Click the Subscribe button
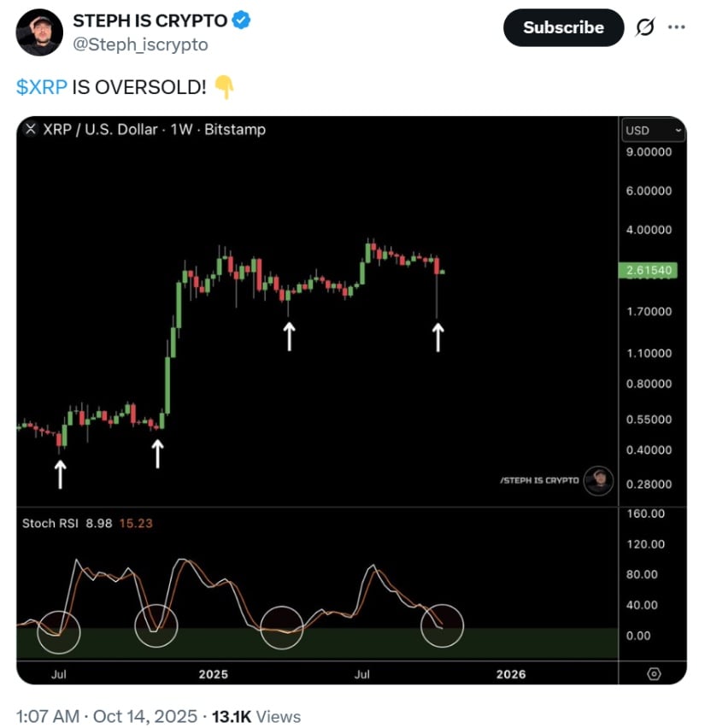This screenshot has width=705, height=728. coord(563,27)
